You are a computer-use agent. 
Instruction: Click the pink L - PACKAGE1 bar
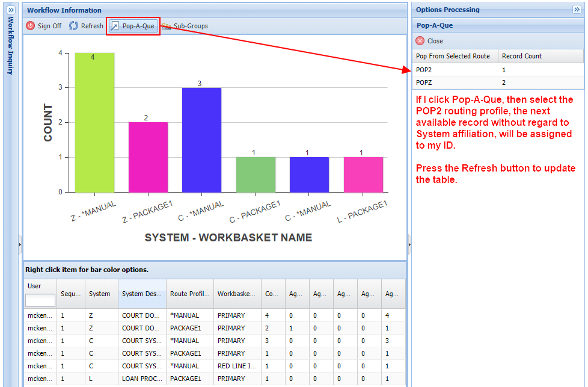click(363, 175)
